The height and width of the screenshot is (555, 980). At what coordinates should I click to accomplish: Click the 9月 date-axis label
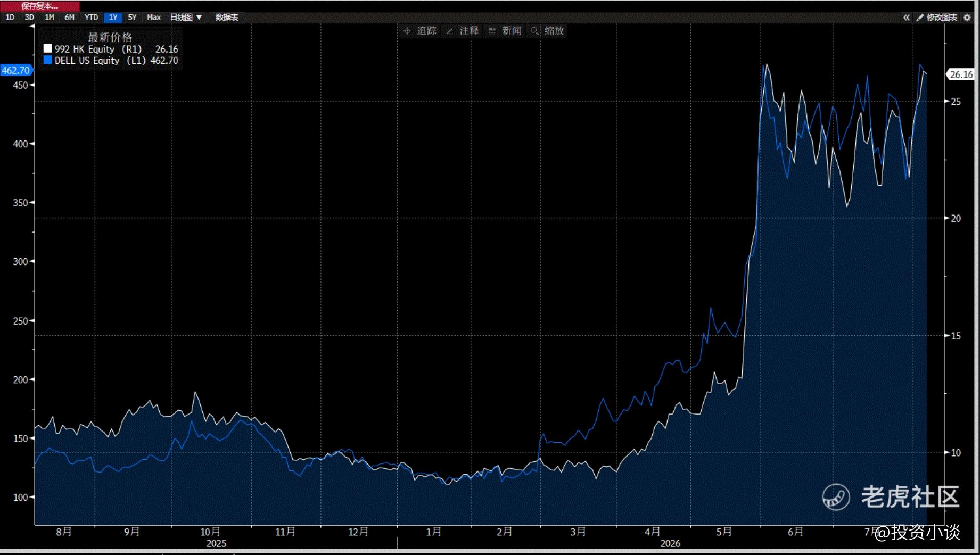tap(132, 532)
